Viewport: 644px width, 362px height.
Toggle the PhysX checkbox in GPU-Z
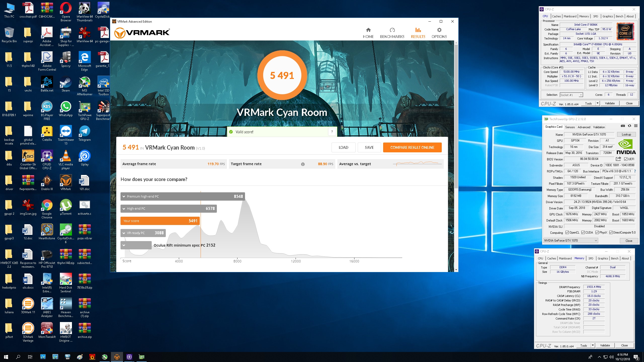coord(597,233)
